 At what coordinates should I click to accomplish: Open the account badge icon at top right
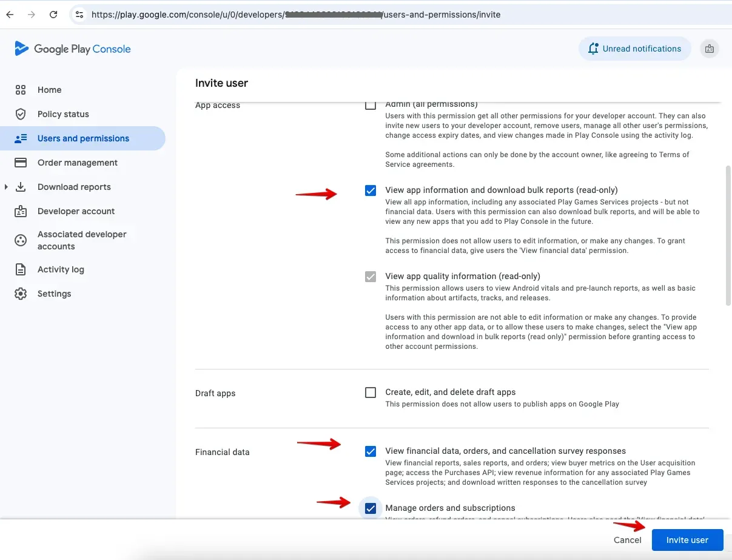pos(710,49)
